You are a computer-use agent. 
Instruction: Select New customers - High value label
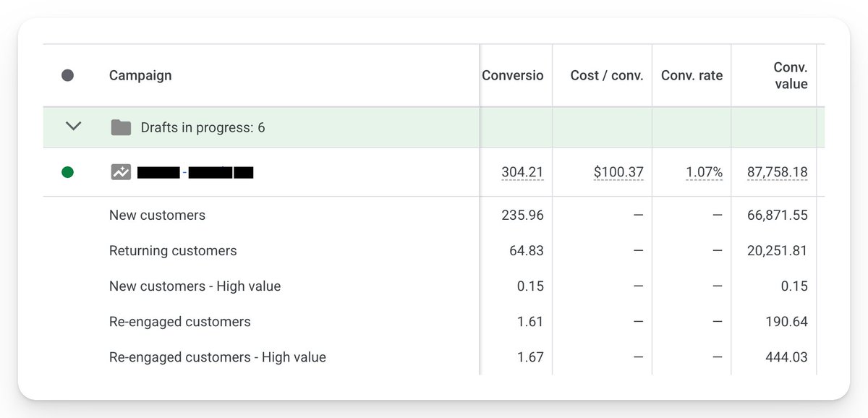click(x=195, y=286)
